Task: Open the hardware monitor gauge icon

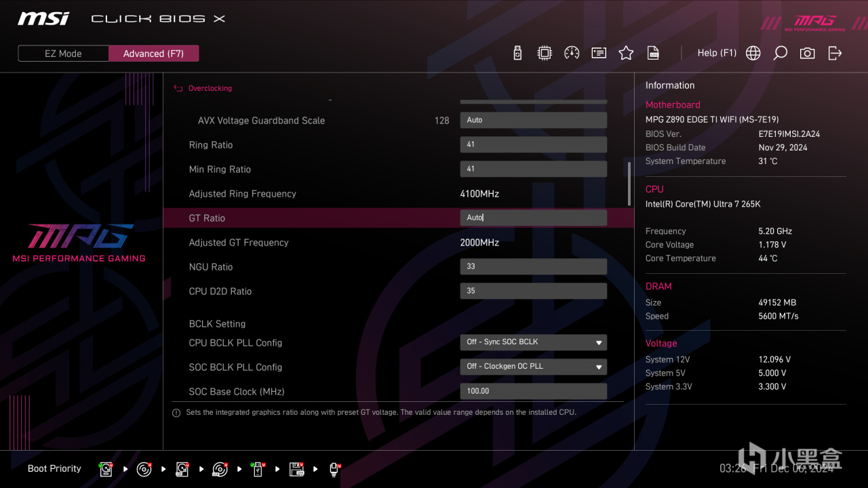Action: click(x=572, y=53)
